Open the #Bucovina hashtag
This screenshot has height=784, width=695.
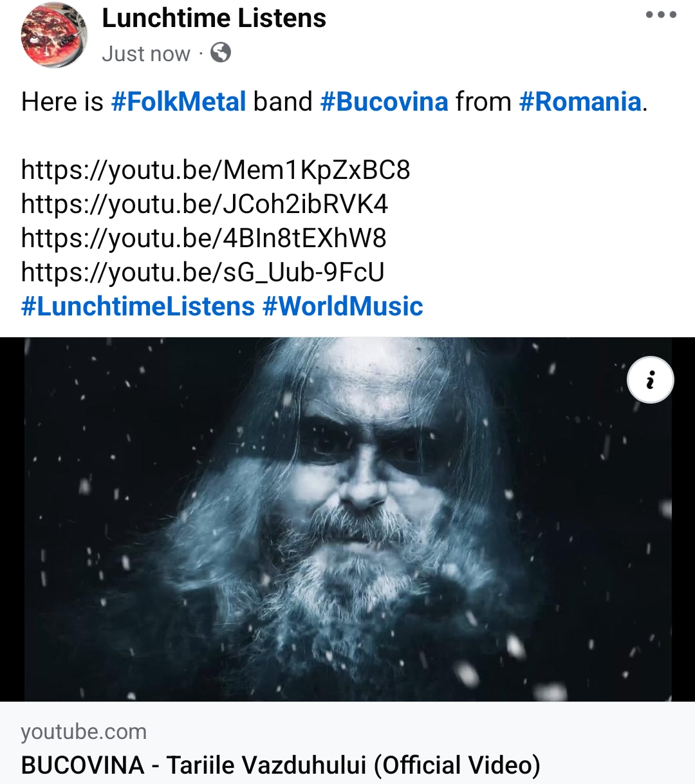384,102
